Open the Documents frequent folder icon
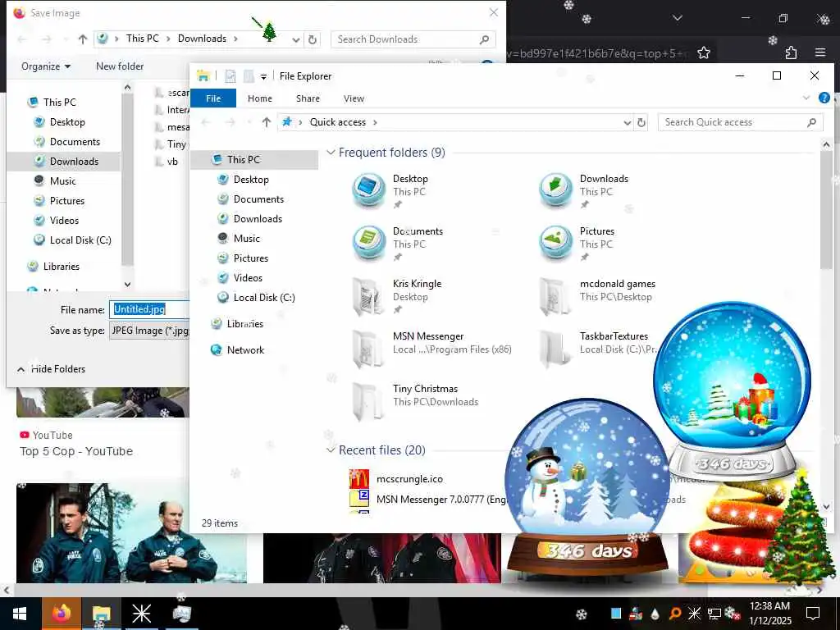 click(368, 243)
